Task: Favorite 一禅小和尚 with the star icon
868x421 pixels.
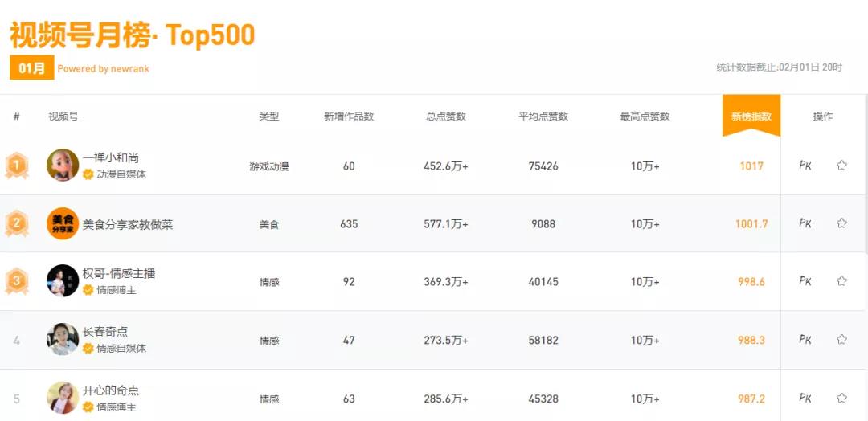Action: coord(841,165)
